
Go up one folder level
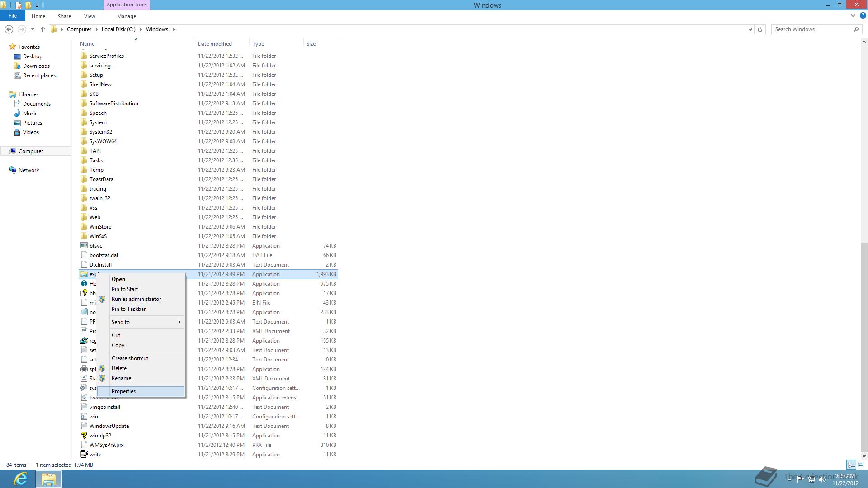[43, 29]
